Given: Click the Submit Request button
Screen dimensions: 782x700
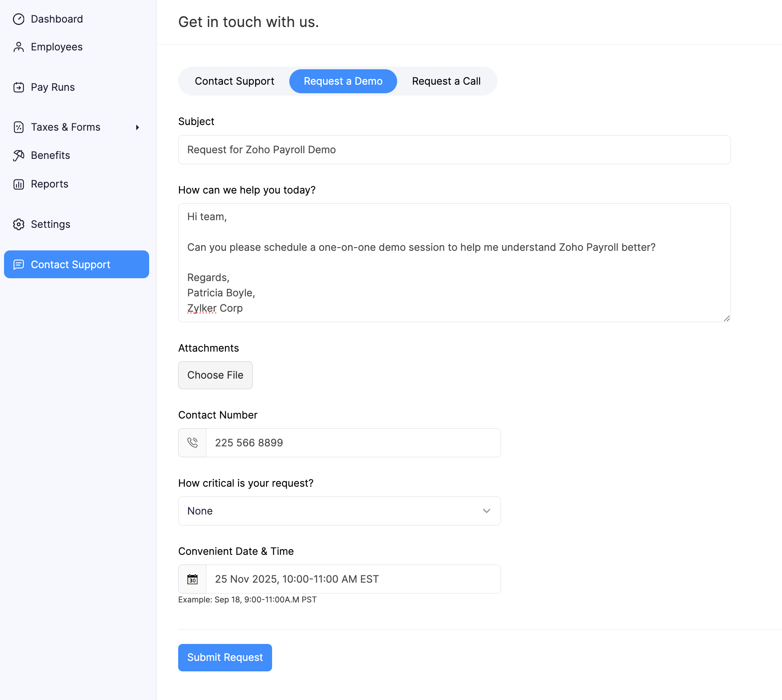Looking at the screenshot, I should point(225,657).
